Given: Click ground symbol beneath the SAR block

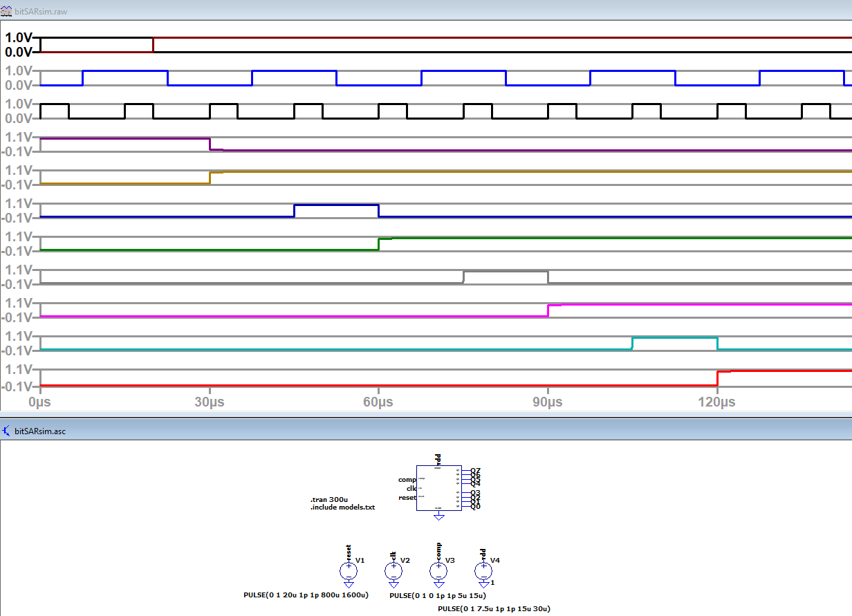Looking at the screenshot, I should tap(438, 516).
